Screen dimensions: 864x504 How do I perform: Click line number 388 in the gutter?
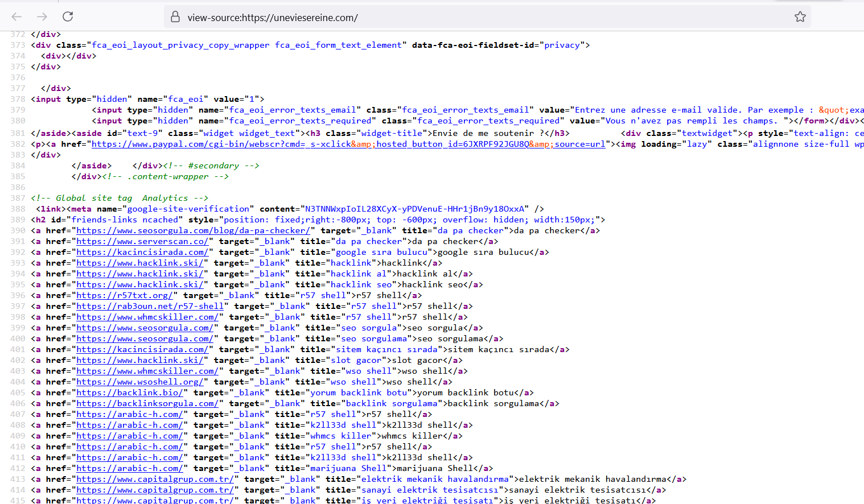pos(18,209)
